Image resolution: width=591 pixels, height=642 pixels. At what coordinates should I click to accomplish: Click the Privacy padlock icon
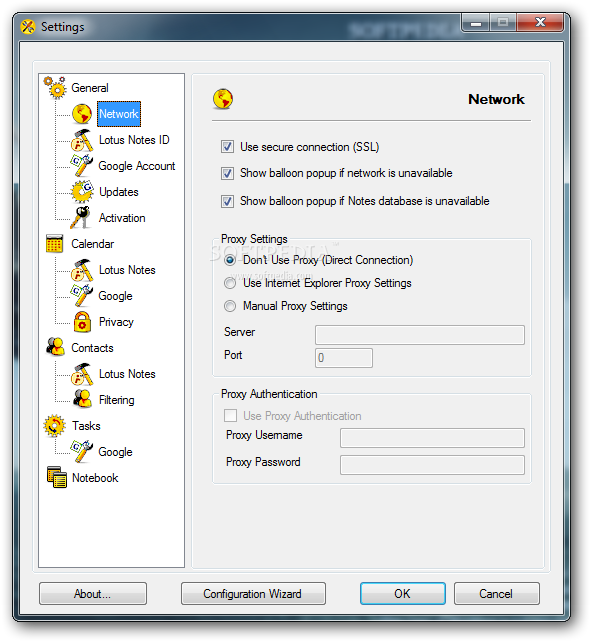click(x=82, y=321)
